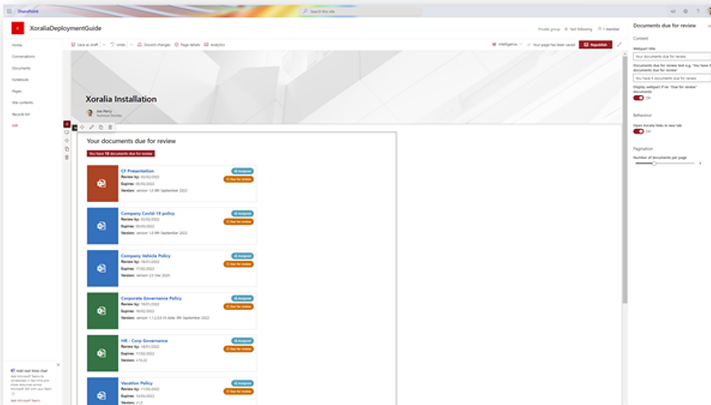The height and width of the screenshot is (405, 711).
Task: Click the blue Company Covid-19 policy thumbnail
Action: 102,226
